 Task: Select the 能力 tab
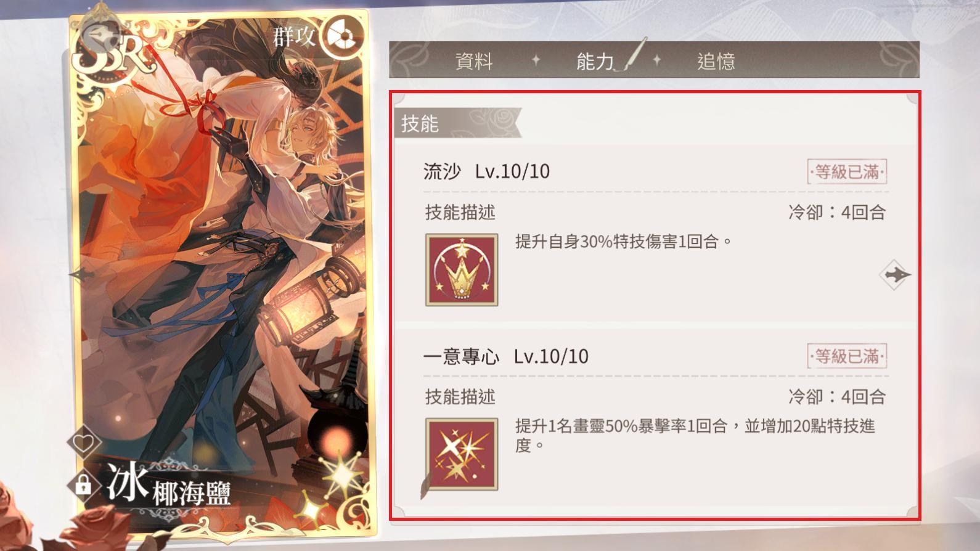pyautogui.click(x=595, y=60)
